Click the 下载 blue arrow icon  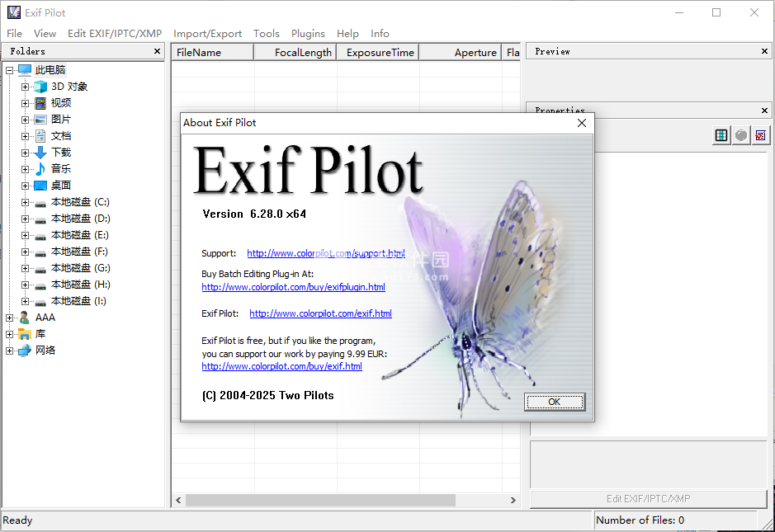pos(40,153)
